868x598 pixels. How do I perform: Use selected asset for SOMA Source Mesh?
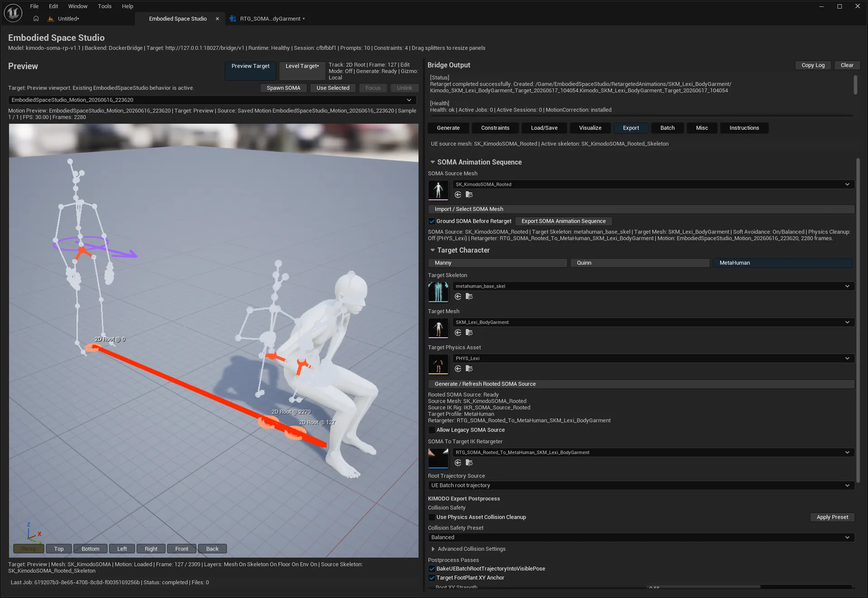(x=458, y=195)
